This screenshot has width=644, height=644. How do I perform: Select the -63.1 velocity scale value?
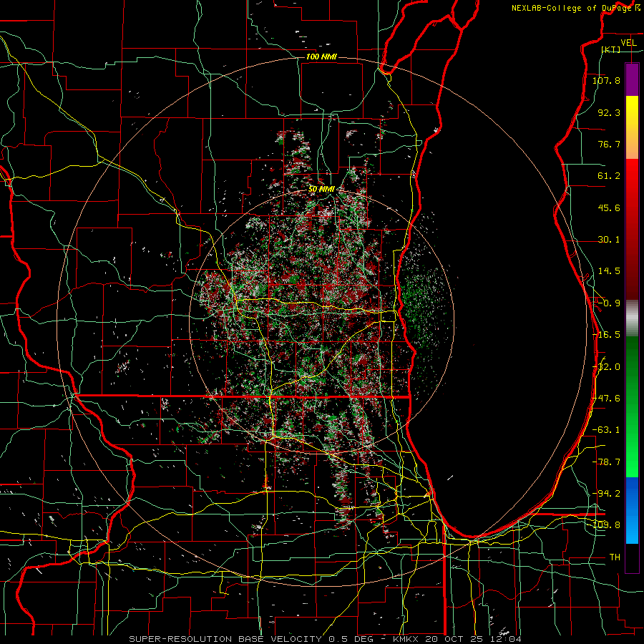606,430
